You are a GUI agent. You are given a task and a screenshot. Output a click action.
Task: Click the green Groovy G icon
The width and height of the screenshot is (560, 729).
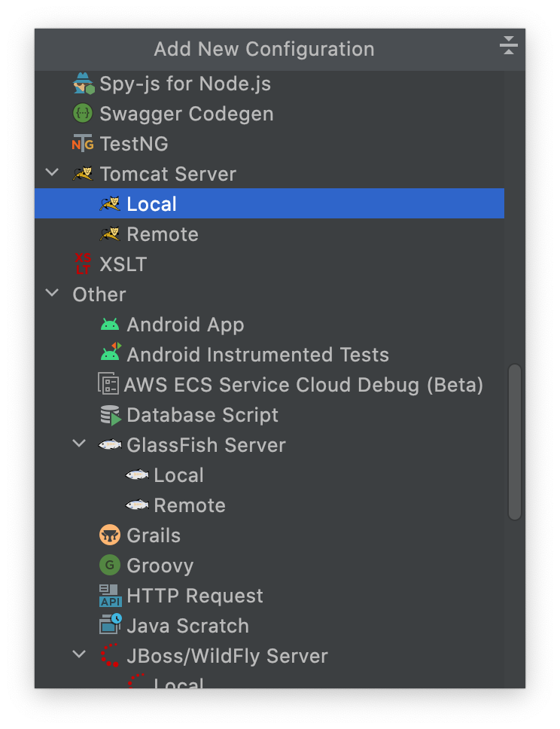coord(110,566)
